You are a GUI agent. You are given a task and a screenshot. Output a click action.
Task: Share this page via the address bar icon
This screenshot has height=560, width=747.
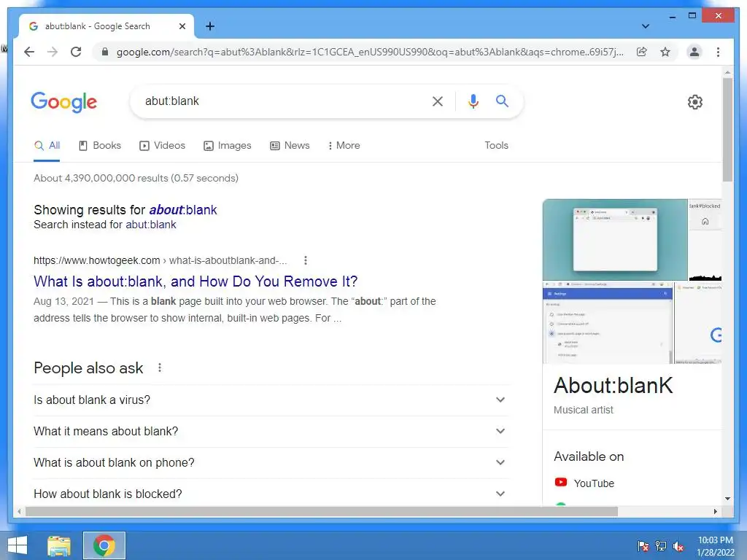click(x=642, y=52)
